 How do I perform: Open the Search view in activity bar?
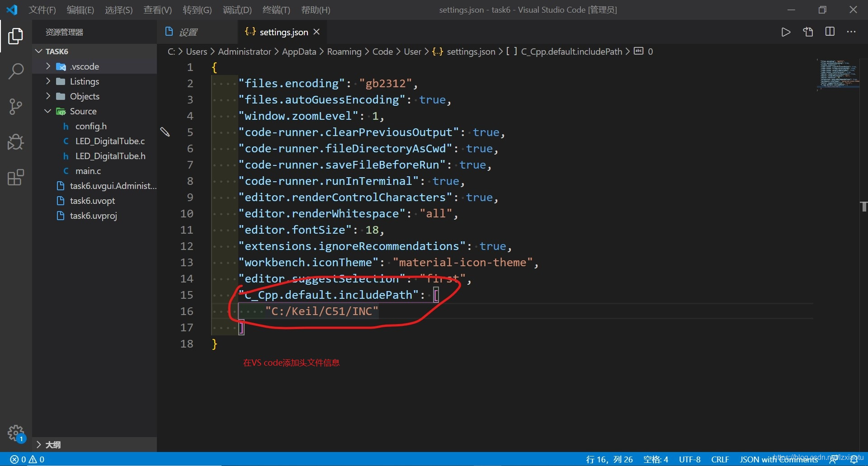pos(16,71)
